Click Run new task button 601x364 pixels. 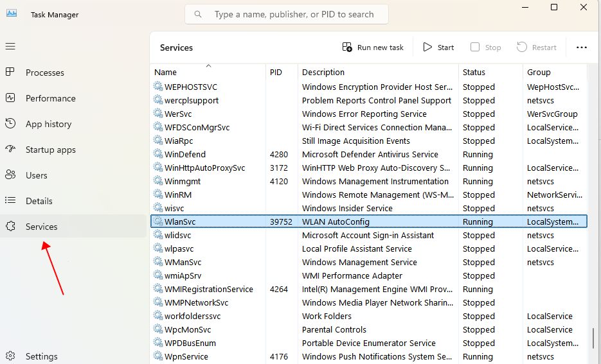point(373,48)
